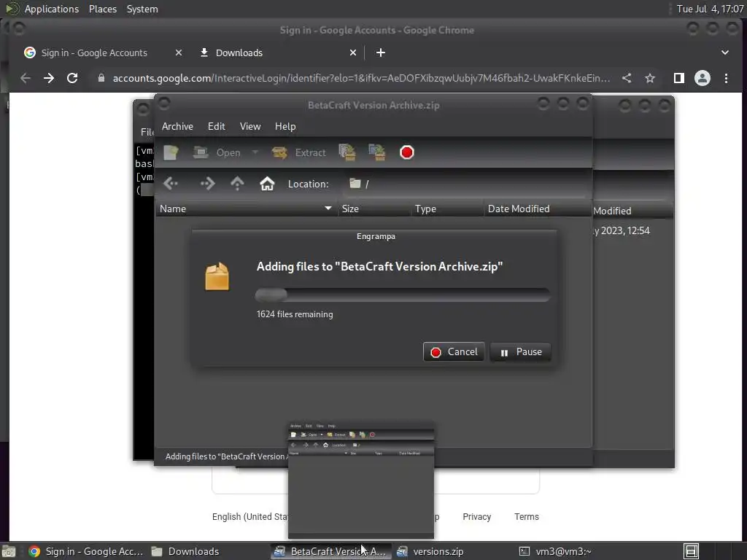This screenshot has width=747, height=560.
Task: Toggle the Chrome side panel
Action: coord(679,78)
